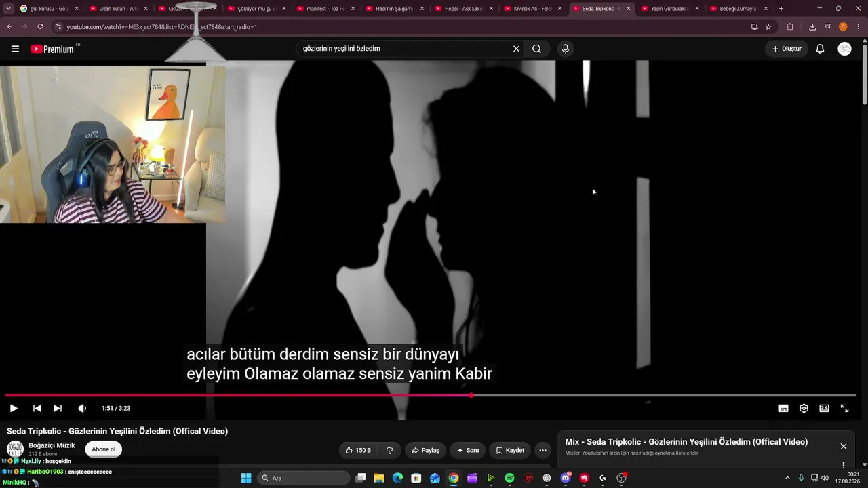Screen dimensions: 868x488
Task: Go to the YouTube Premium home logo
Action: tap(52, 49)
